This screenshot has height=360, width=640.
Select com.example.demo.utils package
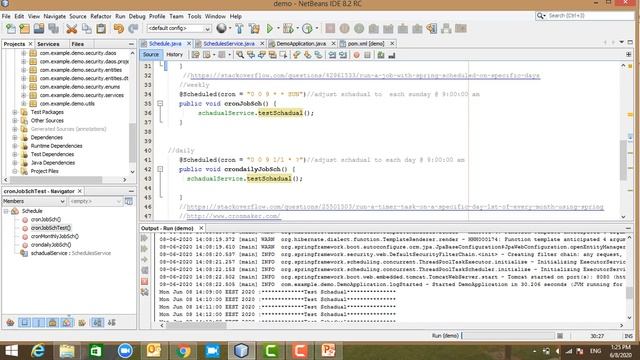coord(67,104)
